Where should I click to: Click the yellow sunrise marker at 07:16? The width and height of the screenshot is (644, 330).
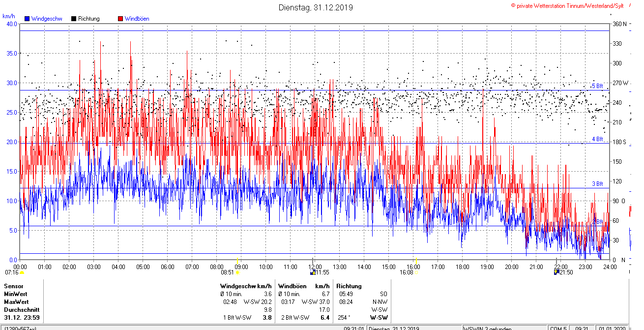click(x=22, y=272)
